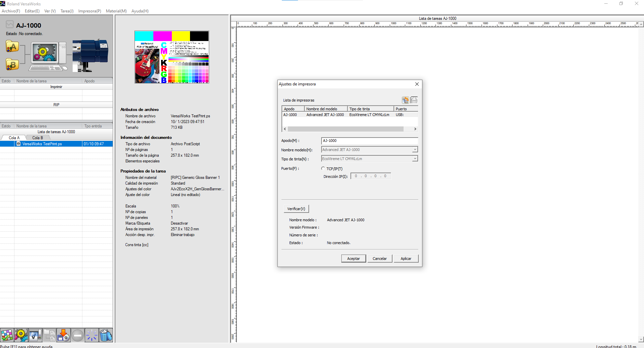Open the Editar menu
The image size is (644, 348).
[32, 11]
